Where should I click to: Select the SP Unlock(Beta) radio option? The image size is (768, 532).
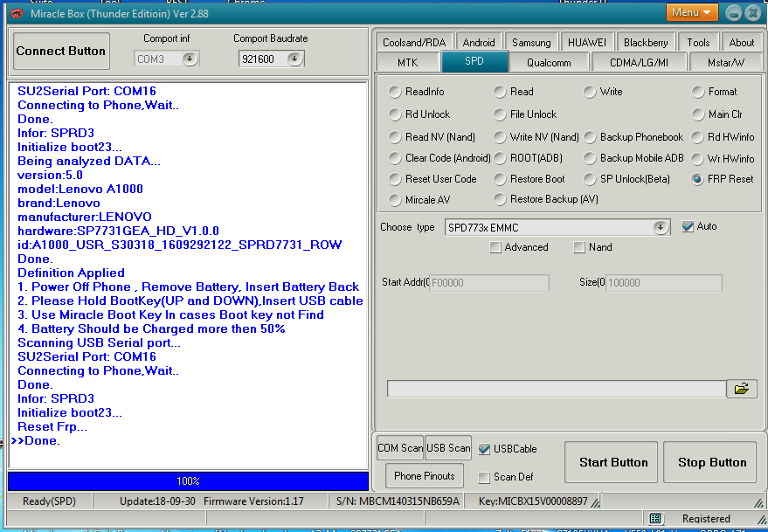(x=590, y=179)
